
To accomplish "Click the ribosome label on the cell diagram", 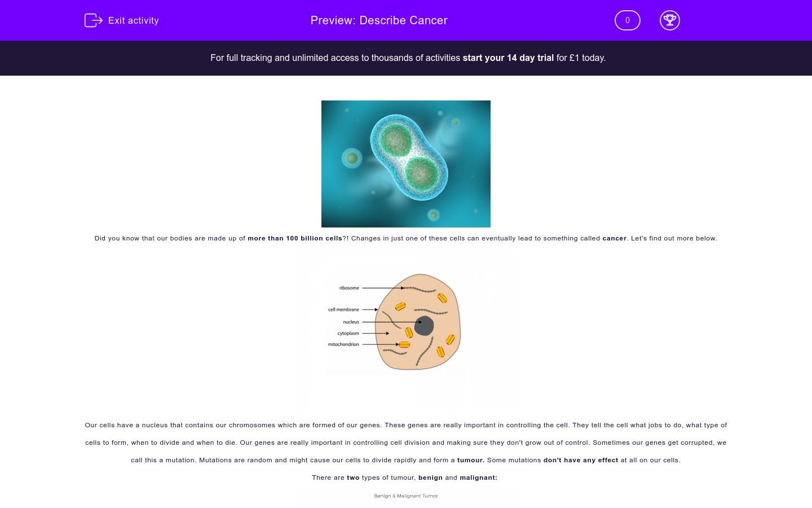I will (x=348, y=288).
